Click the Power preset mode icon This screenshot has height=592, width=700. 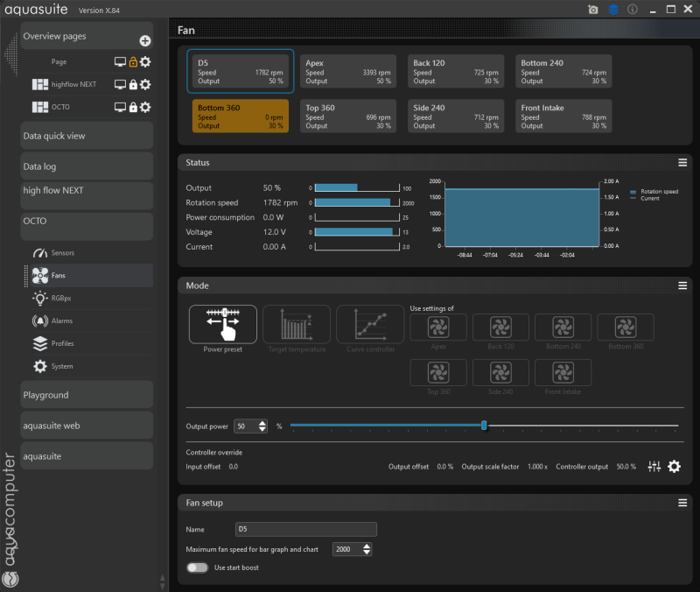[x=222, y=325]
